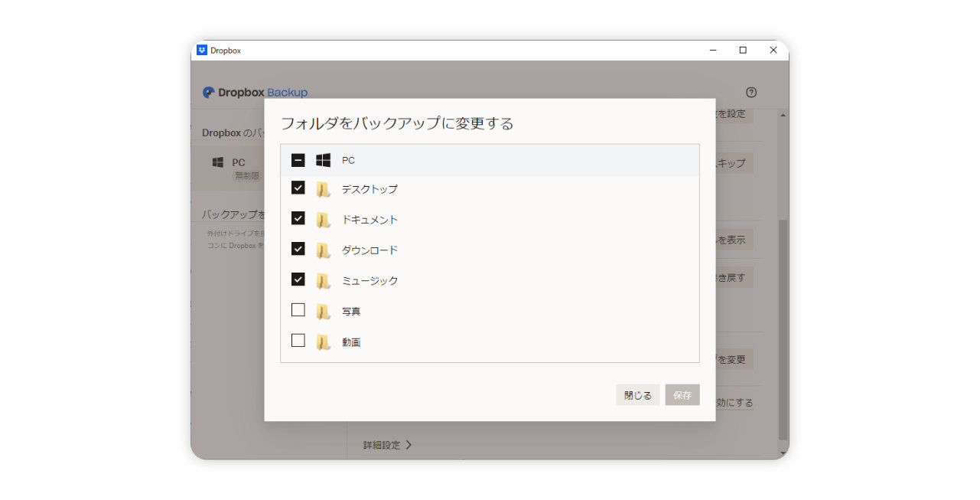The image size is (980, 500).
Task: Uncheck the ミュージック checkbox
Action: point(298,279)
